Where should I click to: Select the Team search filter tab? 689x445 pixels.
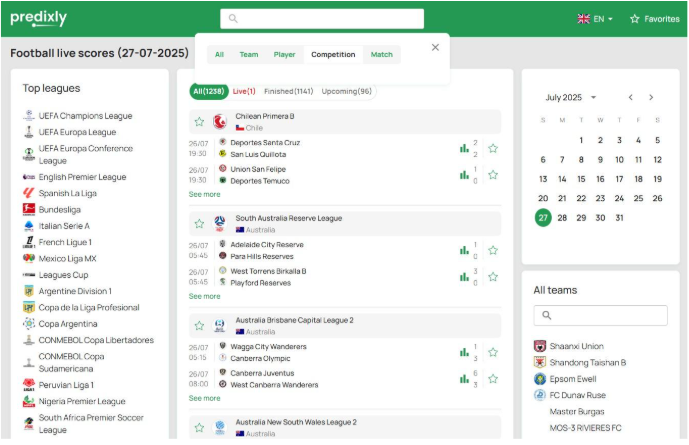click(x=249, y=54)
